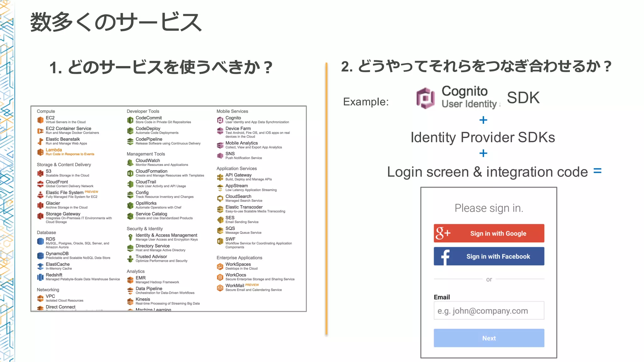Click the WorkSpaces icon

[220, 266]
